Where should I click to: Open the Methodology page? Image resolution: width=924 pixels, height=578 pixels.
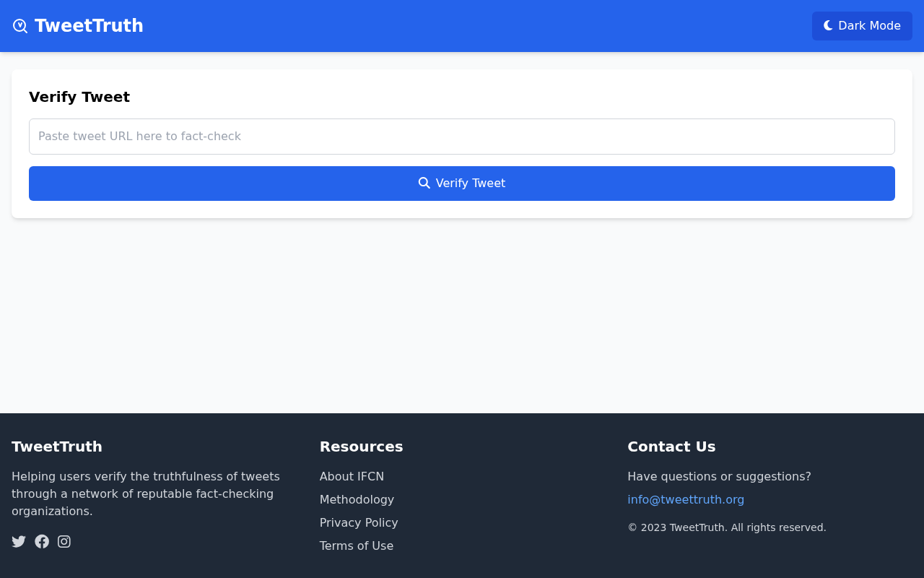click(x=357, y=499)
